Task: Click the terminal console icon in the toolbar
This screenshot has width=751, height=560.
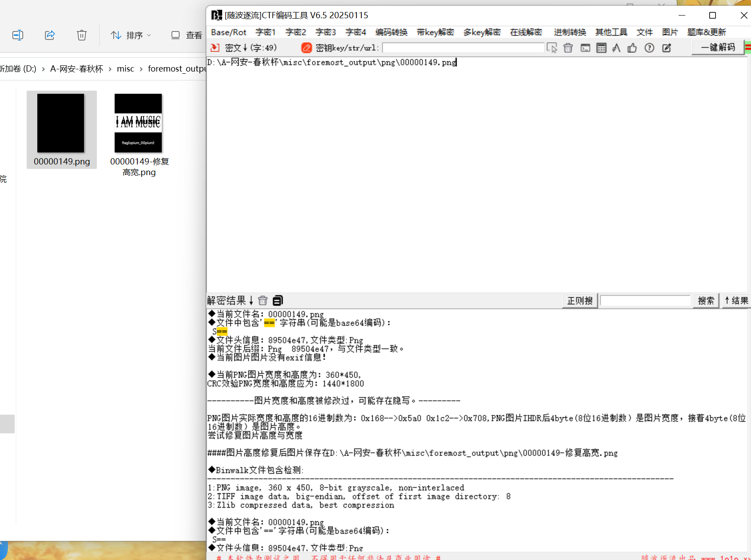Action: [585, 48]
